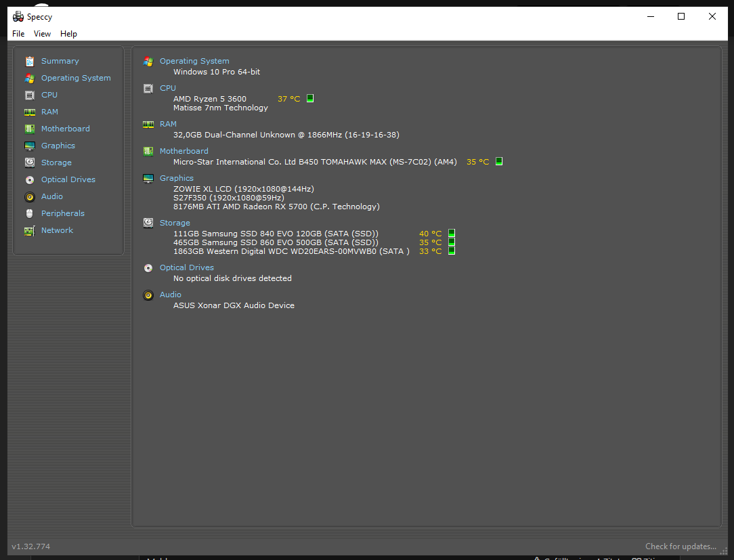Click the 32,0GB Dual-Channel RAM line

(286, 135)
